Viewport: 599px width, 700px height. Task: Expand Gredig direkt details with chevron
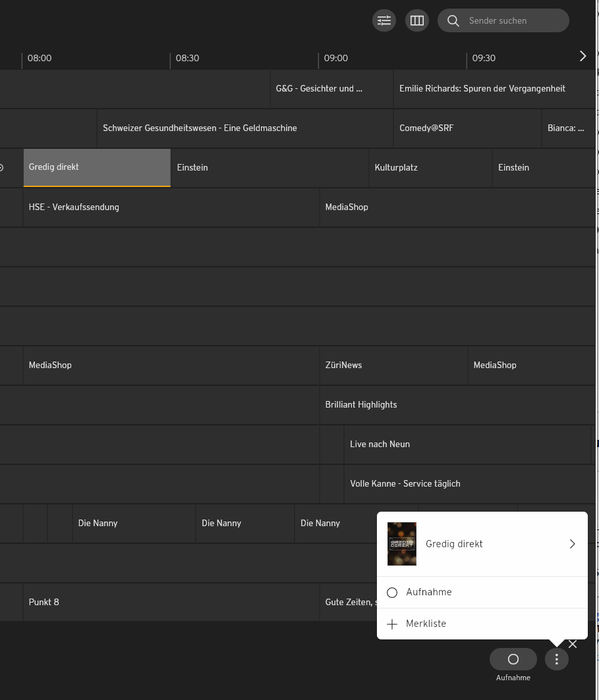[x=572, y=544]
